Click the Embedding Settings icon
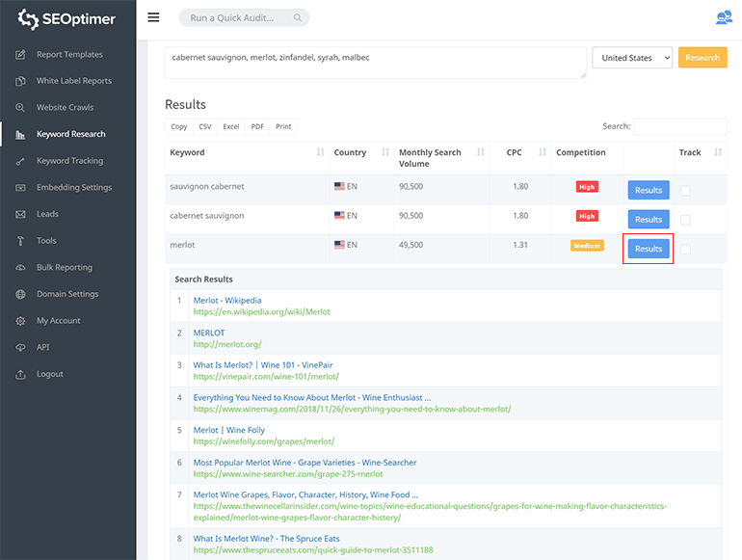742x560 pixels. (x=20, y=188)
